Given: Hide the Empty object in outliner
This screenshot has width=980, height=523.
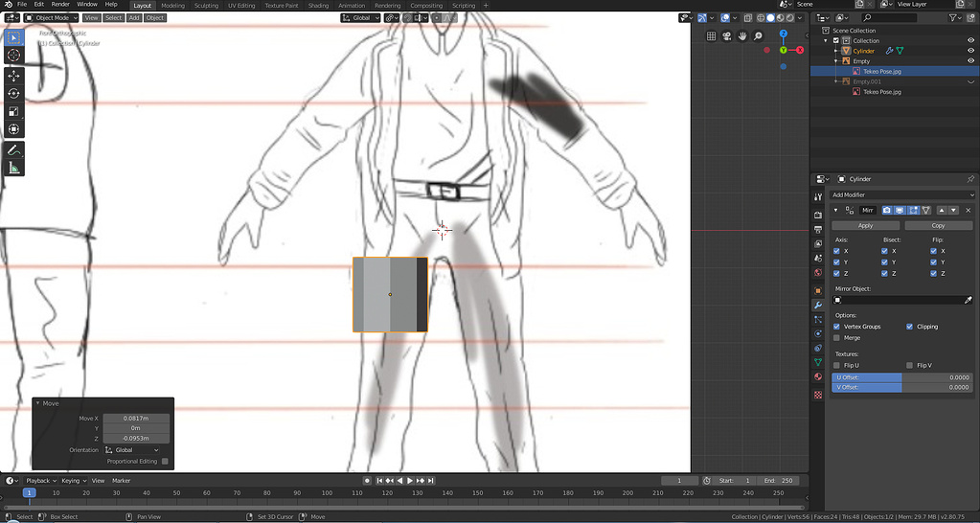Looking at the screenshot, I should coord(970,61).
